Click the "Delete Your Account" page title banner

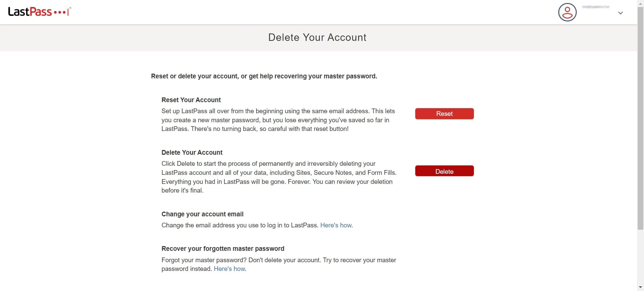pyautogui.click(x=317, y=38)
